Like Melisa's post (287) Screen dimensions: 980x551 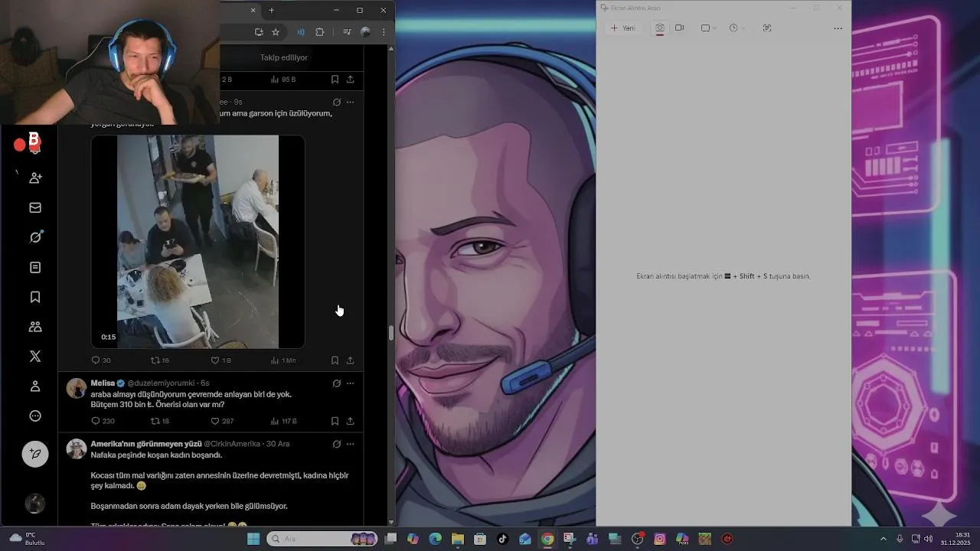click(222, 421)
